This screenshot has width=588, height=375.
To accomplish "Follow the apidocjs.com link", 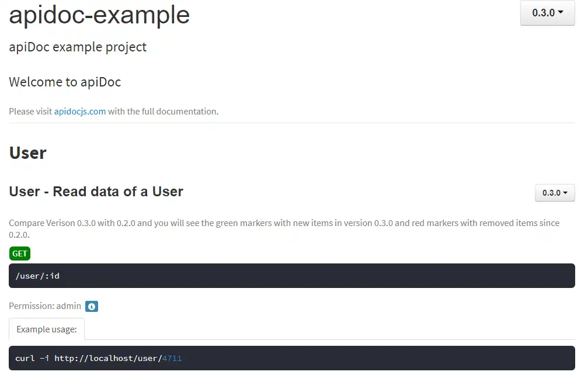I will [x=80, y=112].
